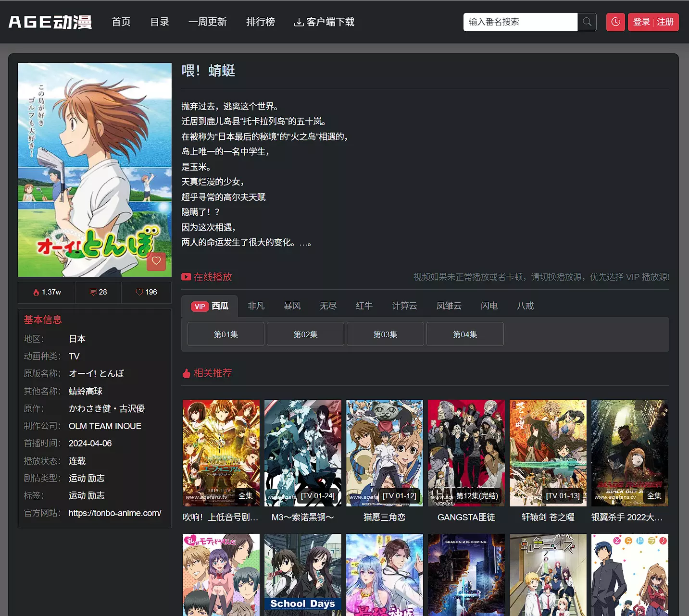Click the AGE动漫 site logo

click(x=50, y=22)
